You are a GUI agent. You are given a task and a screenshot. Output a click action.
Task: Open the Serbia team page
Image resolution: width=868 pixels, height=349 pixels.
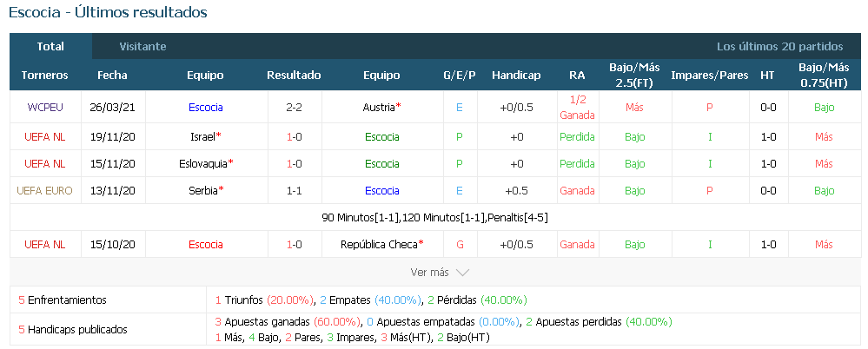[203, 190]
